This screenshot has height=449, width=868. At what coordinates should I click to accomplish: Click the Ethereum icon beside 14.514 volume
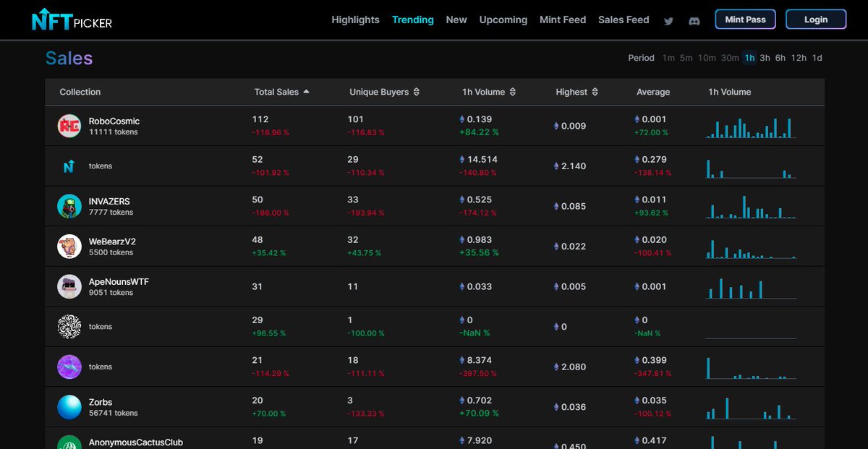point(462,160)
